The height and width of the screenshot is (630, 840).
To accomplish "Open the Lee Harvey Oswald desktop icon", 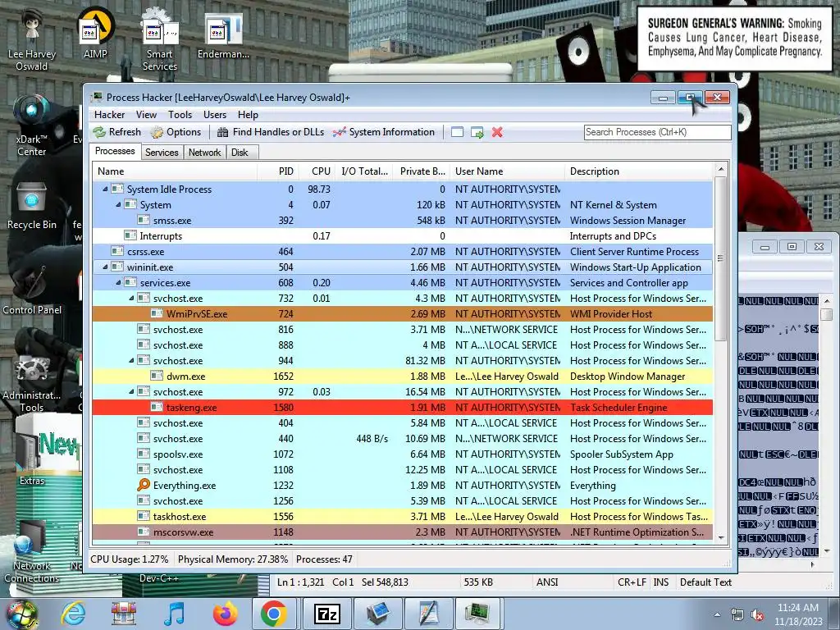I will point(32,40).
